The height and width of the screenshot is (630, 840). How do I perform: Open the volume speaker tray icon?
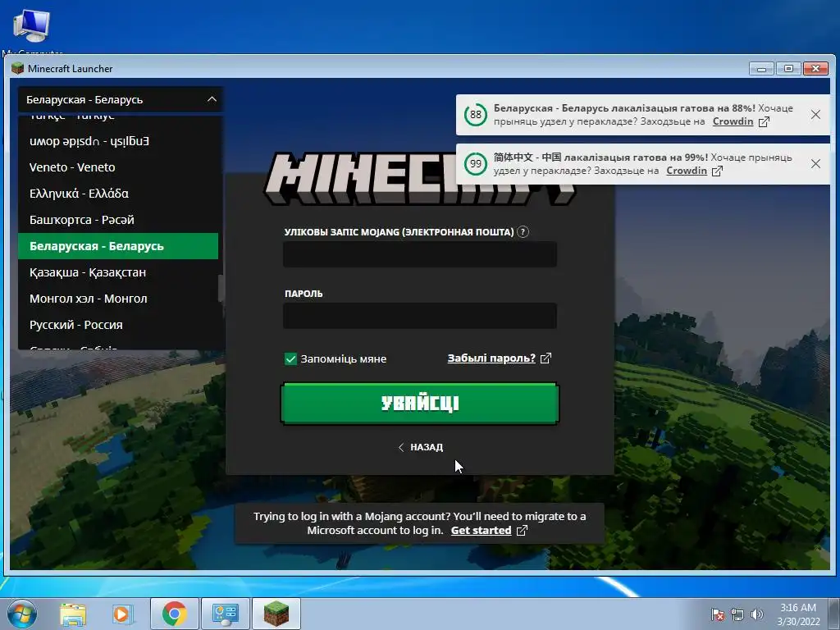click(x=757, y=614)
